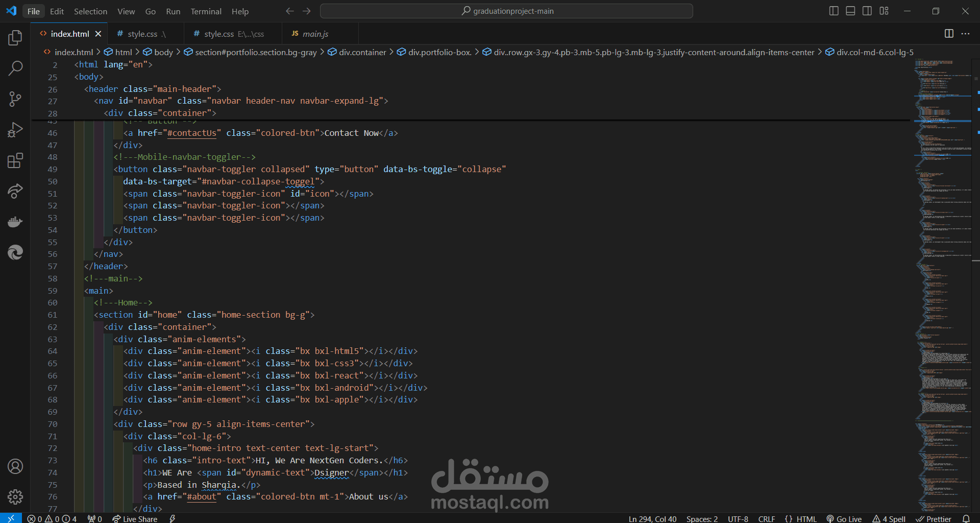
Task: Click the ports forwarded status indicator
Action: point(95,518)
